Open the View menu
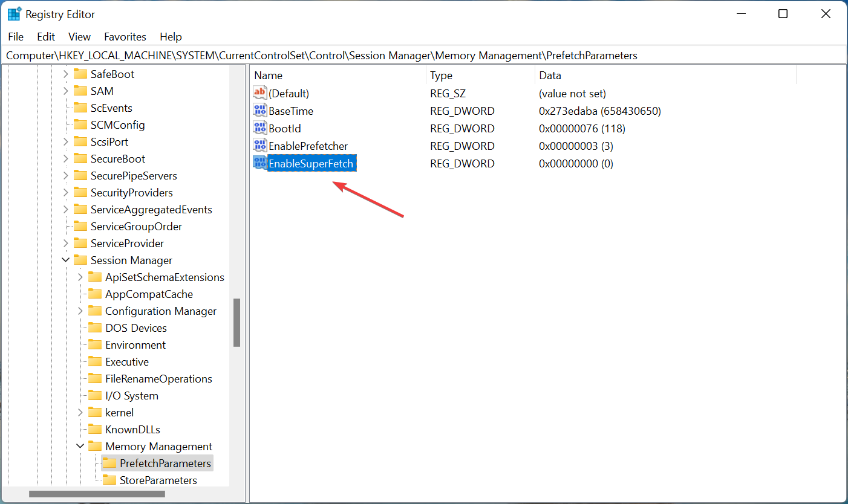The image size is (848, 504). tap(79, 37)
